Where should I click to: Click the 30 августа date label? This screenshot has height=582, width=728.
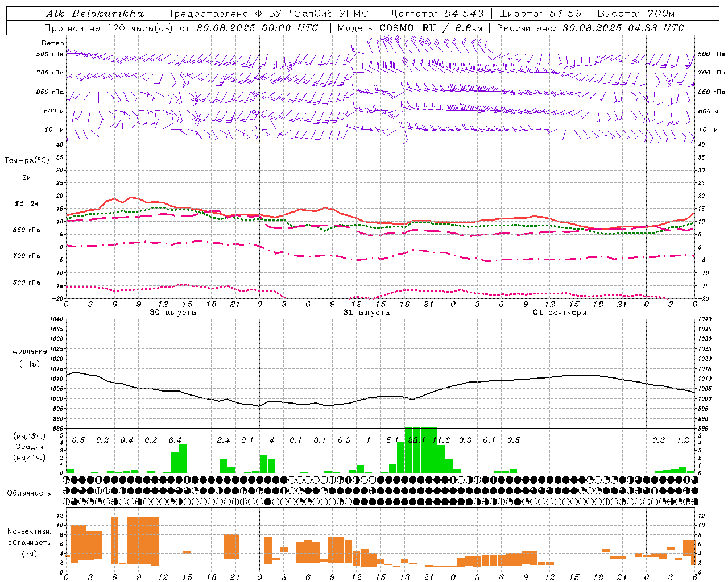[173, 313]
